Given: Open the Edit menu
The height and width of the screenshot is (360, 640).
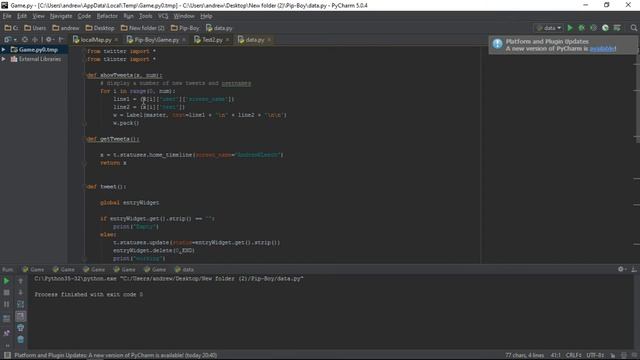Looking at the screenshot, I should [x=22, y=16].
